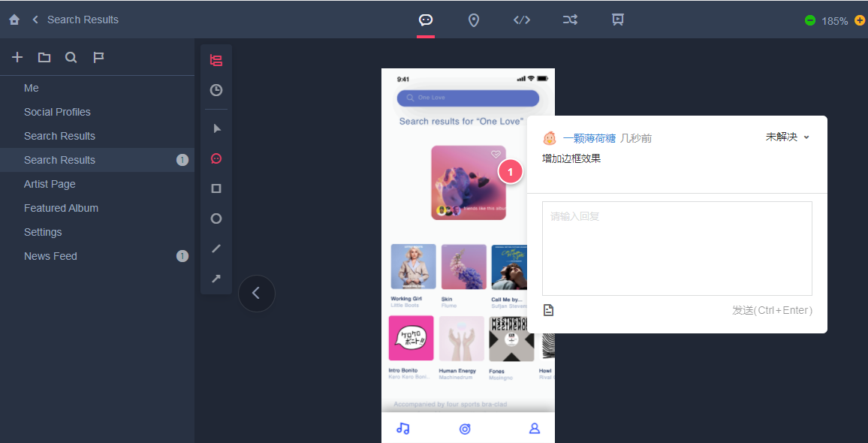This screenshot has height=443, width=868.
Task: Zoom out with the green minus button
Action: (810, 20)
